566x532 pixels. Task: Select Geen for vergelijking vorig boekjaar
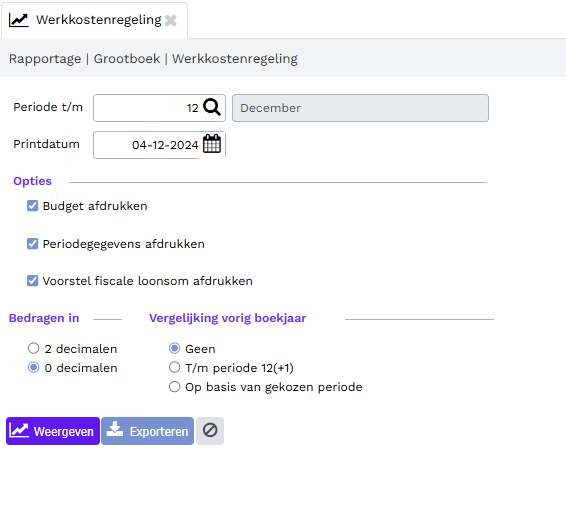click(174, 348)
